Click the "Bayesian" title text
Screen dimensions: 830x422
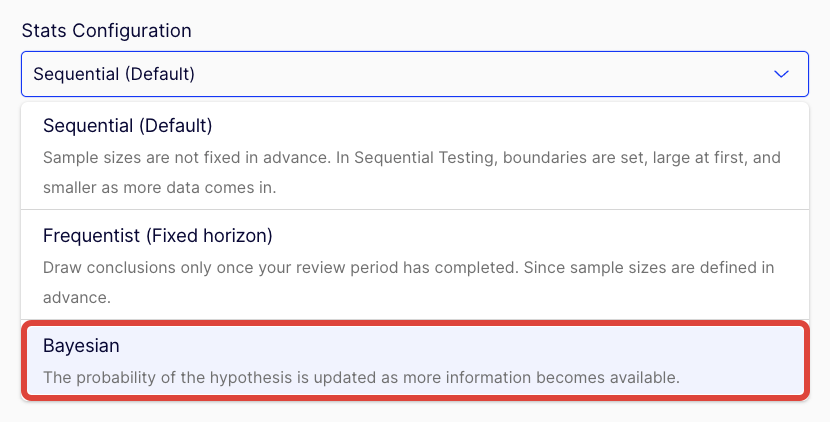81,345
